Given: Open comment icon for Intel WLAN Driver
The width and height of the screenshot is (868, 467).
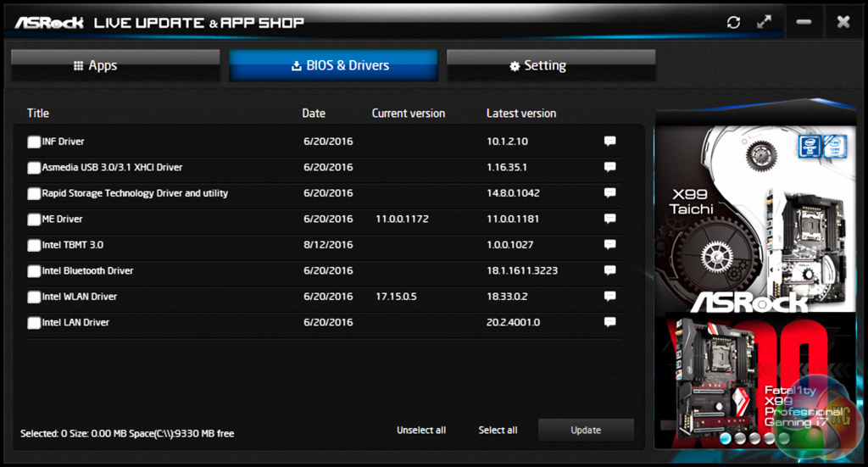Looking at the screenshot, I should pos(610,296).
